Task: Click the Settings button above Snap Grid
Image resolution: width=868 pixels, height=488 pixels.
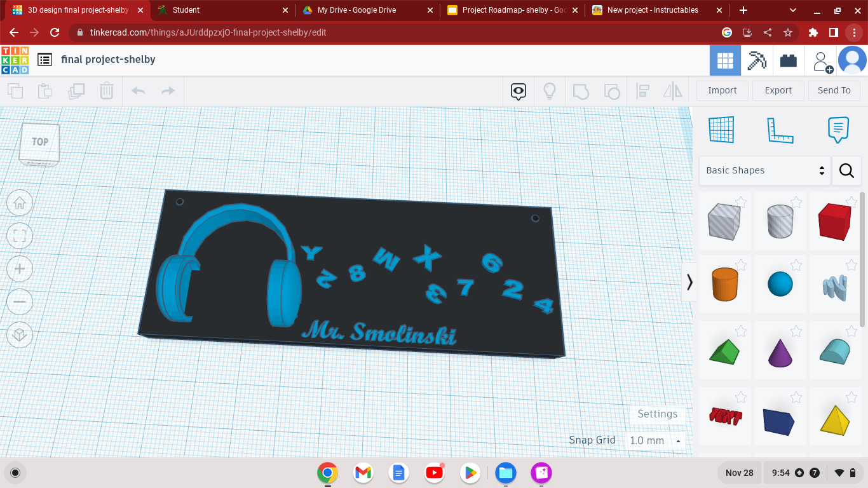Action: tap(657, 414)
